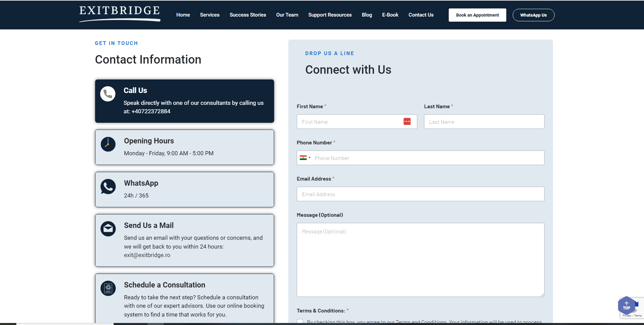The width and height of the screenshot is (644, 325).
Task: Open the country code flag dropdown
Action: click(305, 158)
